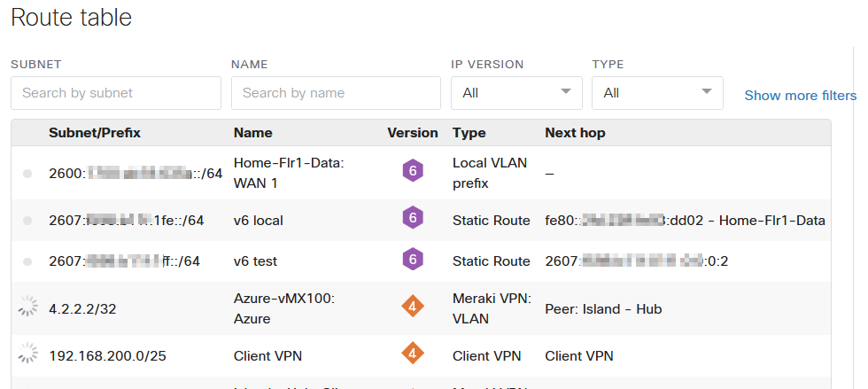Select the 4.2.2.2/32 subnet row
868x389 pixels.
(x=81, y=308)
